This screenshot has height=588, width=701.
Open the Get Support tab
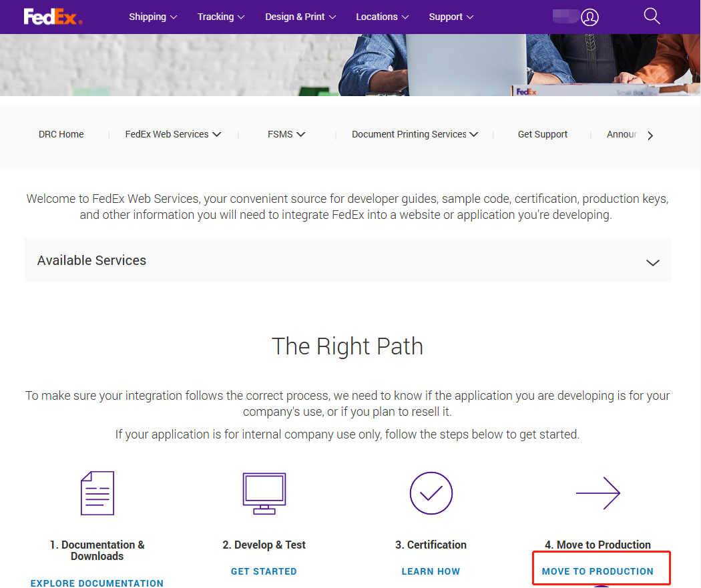(542, 134)
